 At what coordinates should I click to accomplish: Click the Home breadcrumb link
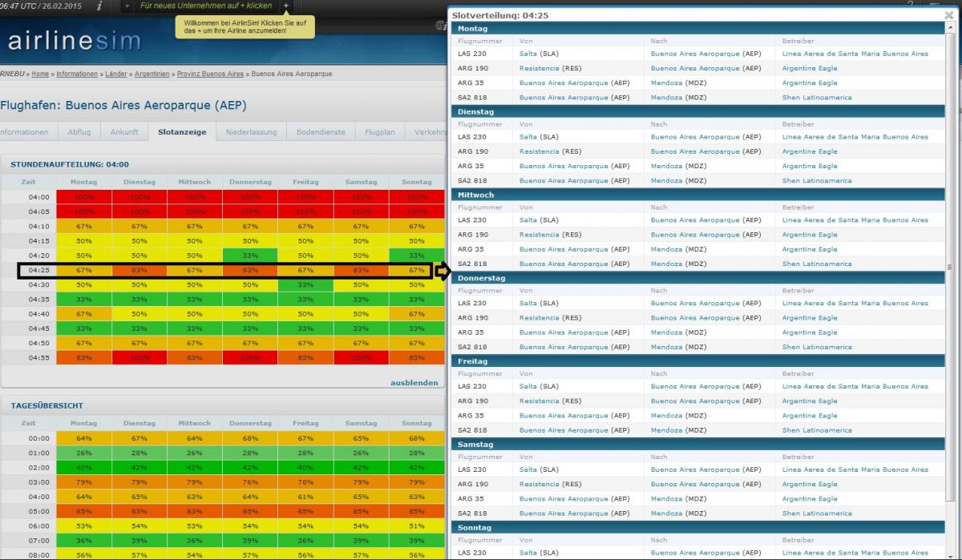pos(40,74)
